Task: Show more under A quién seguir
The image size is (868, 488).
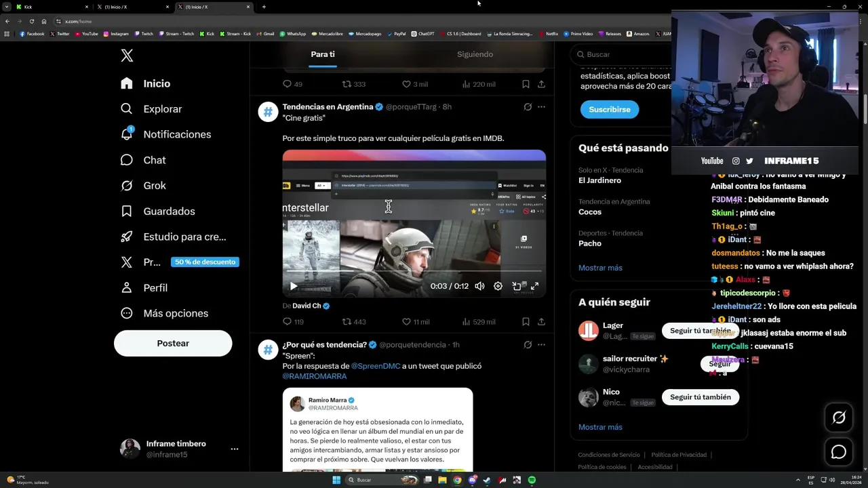Action: 600,427
